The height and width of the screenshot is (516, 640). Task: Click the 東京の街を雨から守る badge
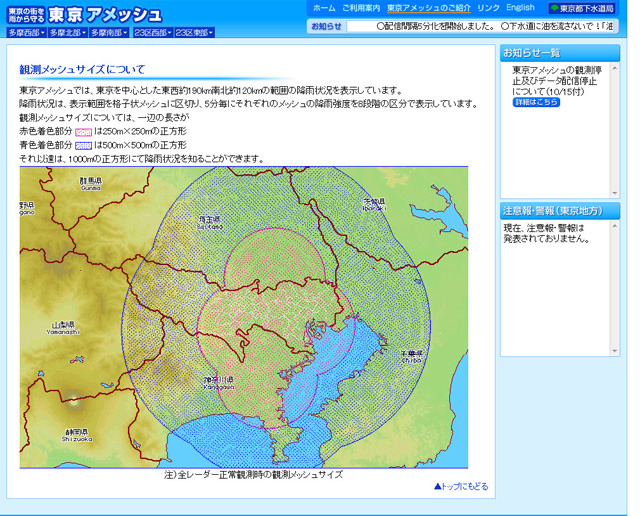[x=26, y=15]
